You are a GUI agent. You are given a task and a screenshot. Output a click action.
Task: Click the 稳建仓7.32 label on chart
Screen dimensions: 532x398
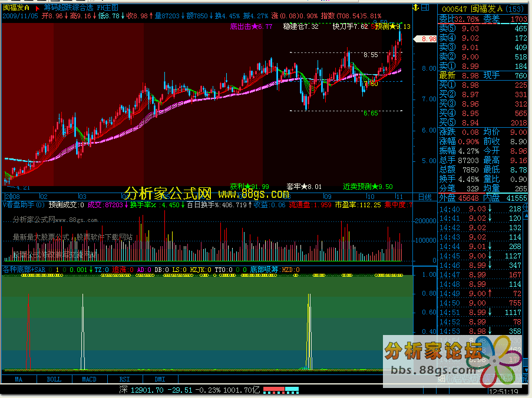(x=300, y=26)
